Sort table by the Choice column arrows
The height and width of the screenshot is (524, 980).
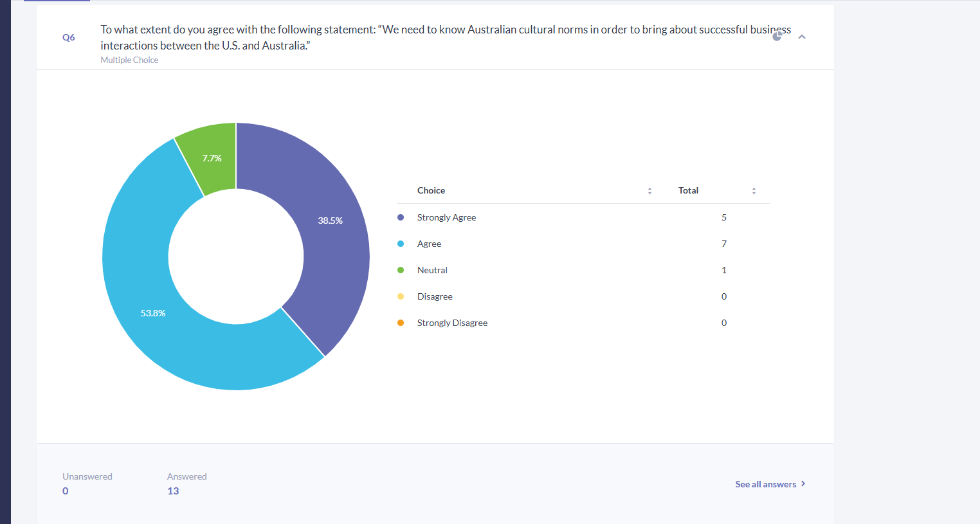coord(649,191)
